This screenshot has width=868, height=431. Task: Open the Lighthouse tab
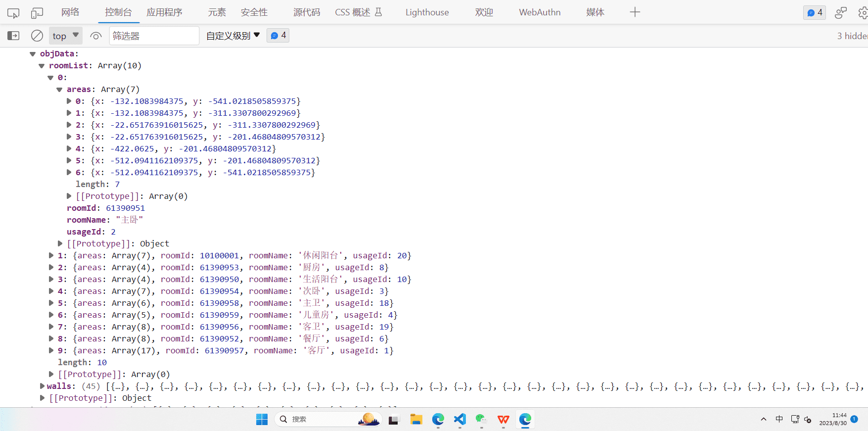(x=427, y=12)
